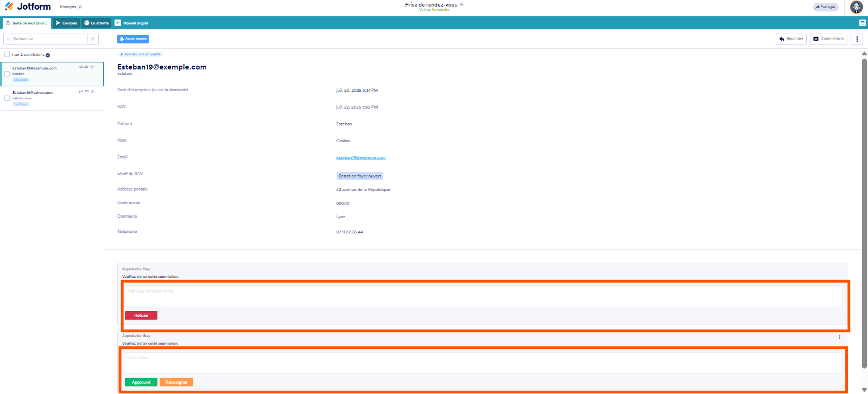Click the 'En Cours' badge under Esteban
The width and height of the screenshot is (868, 394).
coord(21,80)
